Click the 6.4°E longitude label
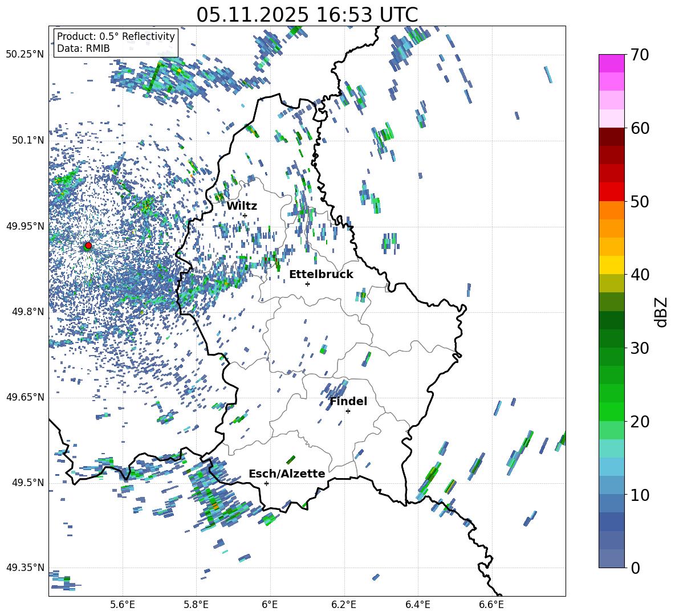The image size is (675, 616). pos(417,605)
